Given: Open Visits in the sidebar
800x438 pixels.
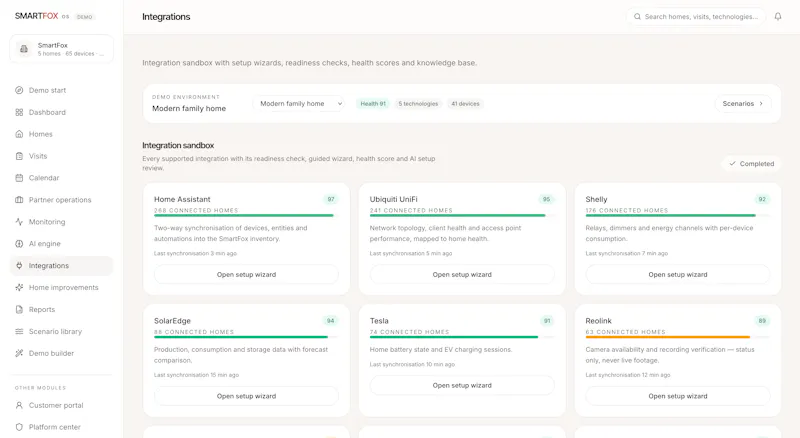Looking at the screenshot, I should point(61,156).
